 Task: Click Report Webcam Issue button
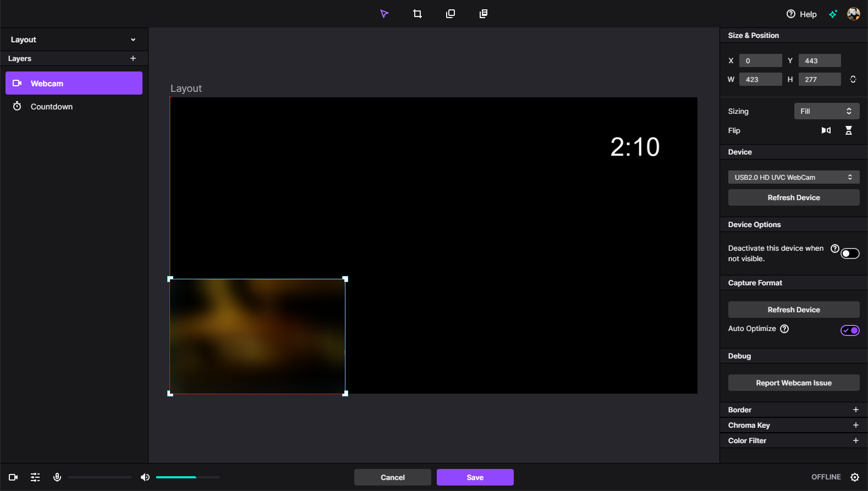point(793,383)
